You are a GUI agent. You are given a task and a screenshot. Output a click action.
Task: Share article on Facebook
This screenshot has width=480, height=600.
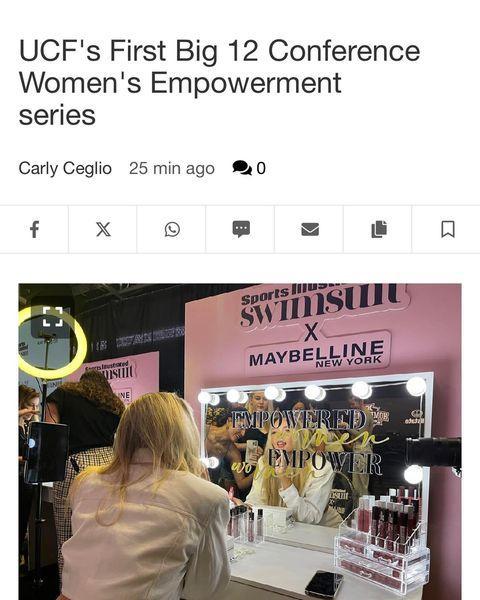[34, 229]
